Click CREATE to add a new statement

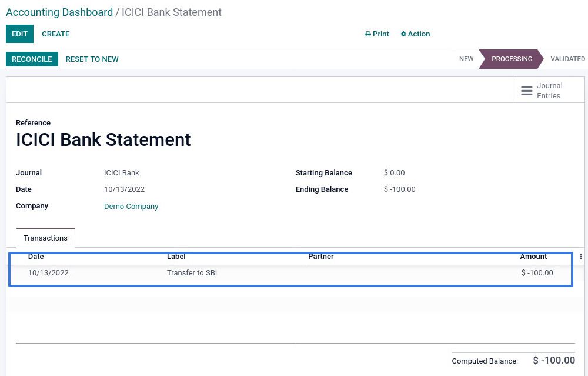(56, 34)
